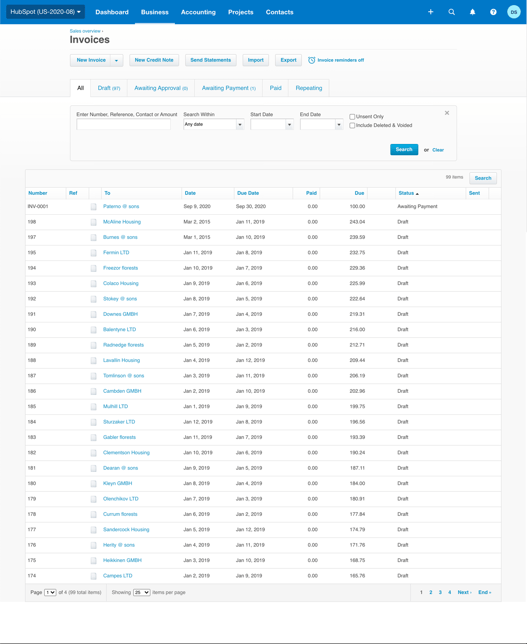The width and height of the screenshot is (527, 644).
Task: Switch to the Awaiting Approval tab
Action: point(161,88)
